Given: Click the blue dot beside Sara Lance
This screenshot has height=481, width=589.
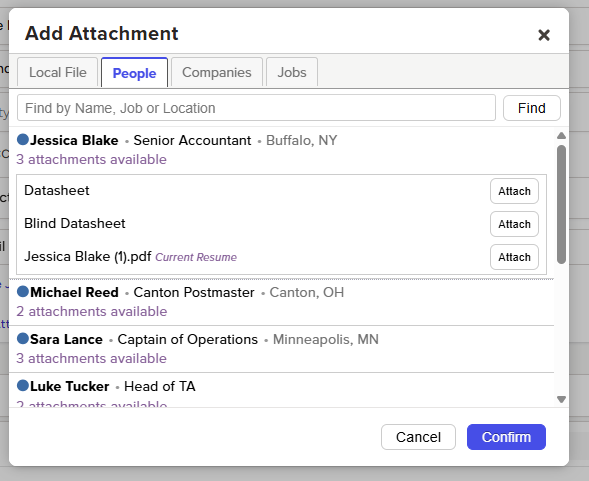Looking at the screenshot, I should tap(23, 338).
